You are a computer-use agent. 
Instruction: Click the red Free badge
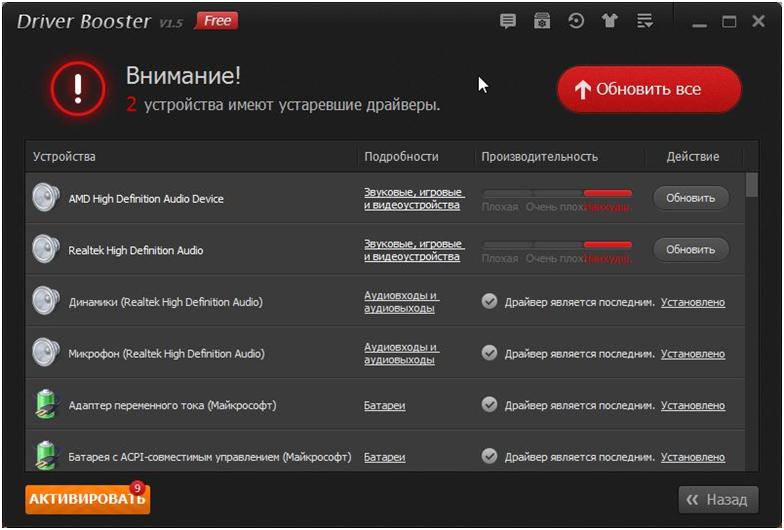click(216, 21)
